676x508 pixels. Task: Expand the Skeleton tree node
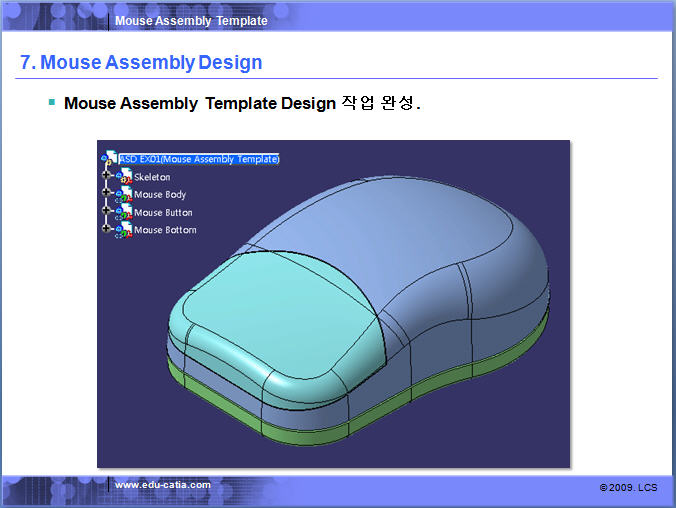tap(106, 176)
